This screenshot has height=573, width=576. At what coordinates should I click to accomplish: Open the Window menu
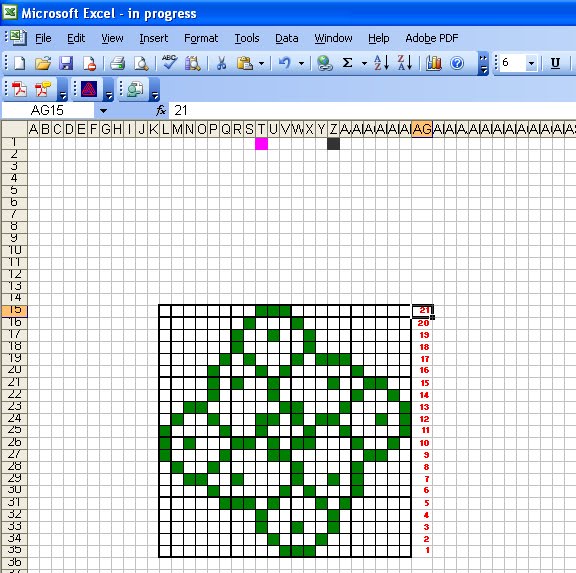pos(333,38)
